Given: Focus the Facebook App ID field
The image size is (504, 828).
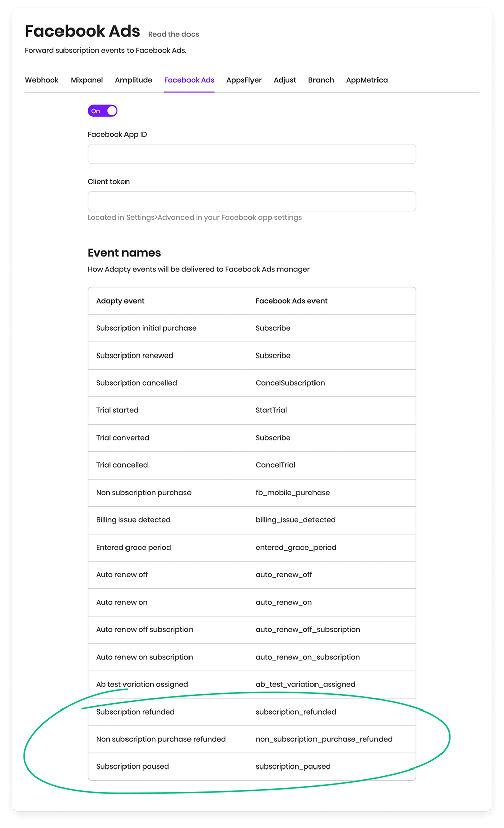Looking at the screenshot, I should pos(252,154).
